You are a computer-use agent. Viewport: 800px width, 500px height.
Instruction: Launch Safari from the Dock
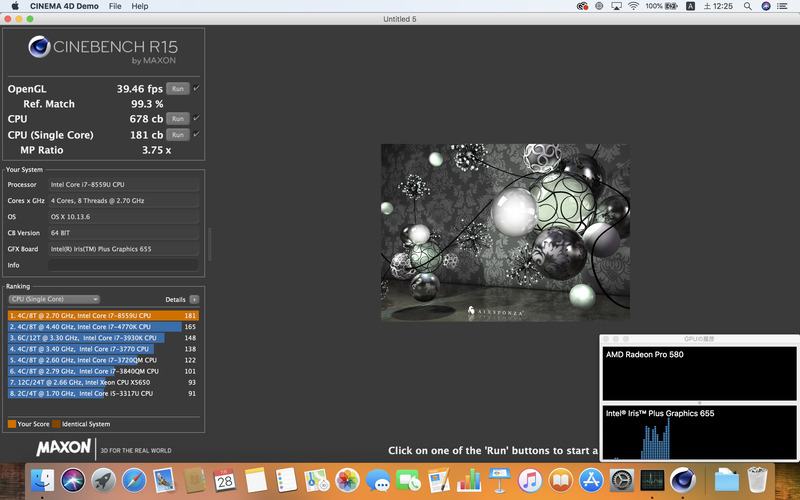[134, 480]
